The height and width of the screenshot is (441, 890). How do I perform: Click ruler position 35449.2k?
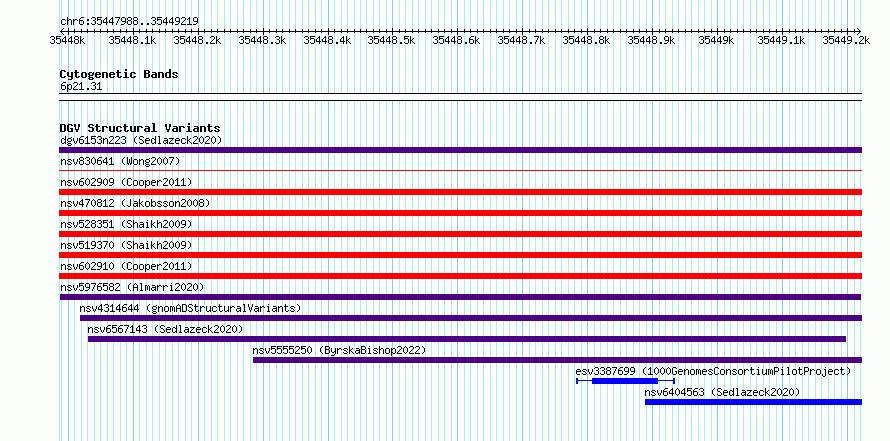pyautogui.click(x=846, y=40)
